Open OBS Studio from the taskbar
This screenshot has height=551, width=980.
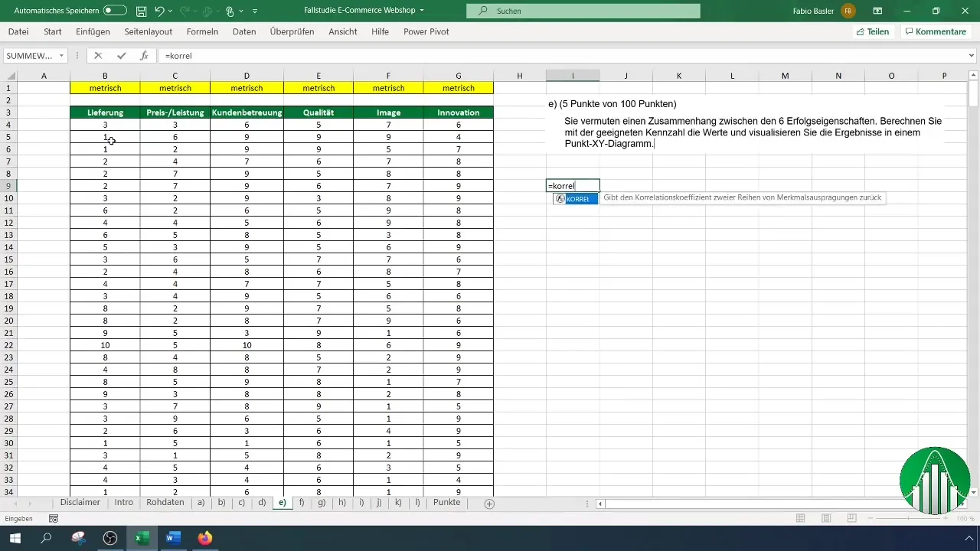110,539
